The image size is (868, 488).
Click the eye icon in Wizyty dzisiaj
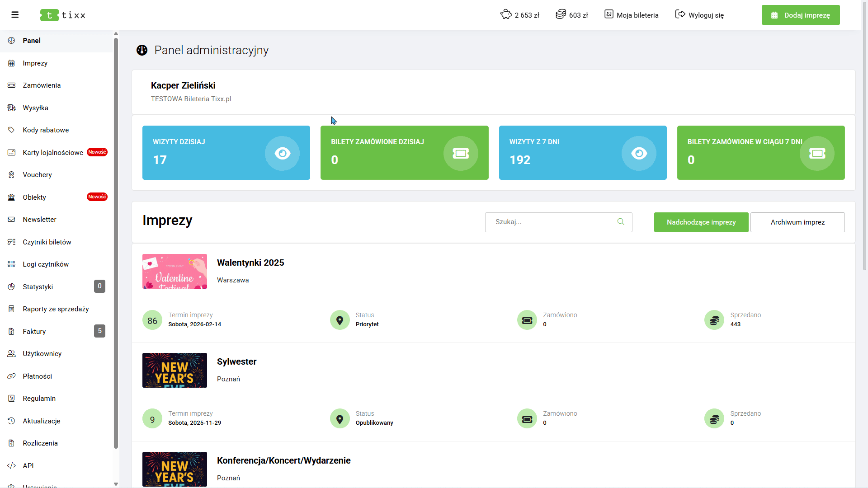pos(282,154)
